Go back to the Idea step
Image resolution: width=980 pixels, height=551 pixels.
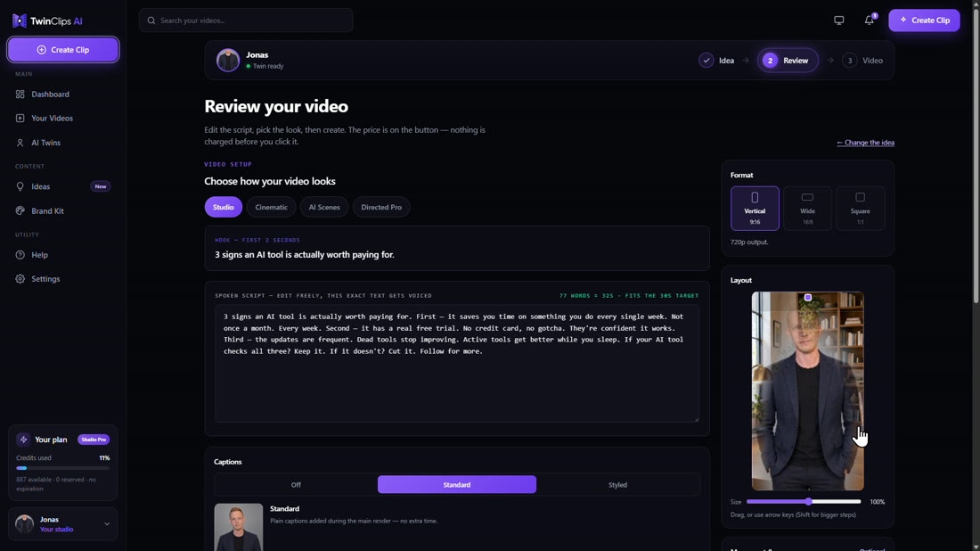717,61
